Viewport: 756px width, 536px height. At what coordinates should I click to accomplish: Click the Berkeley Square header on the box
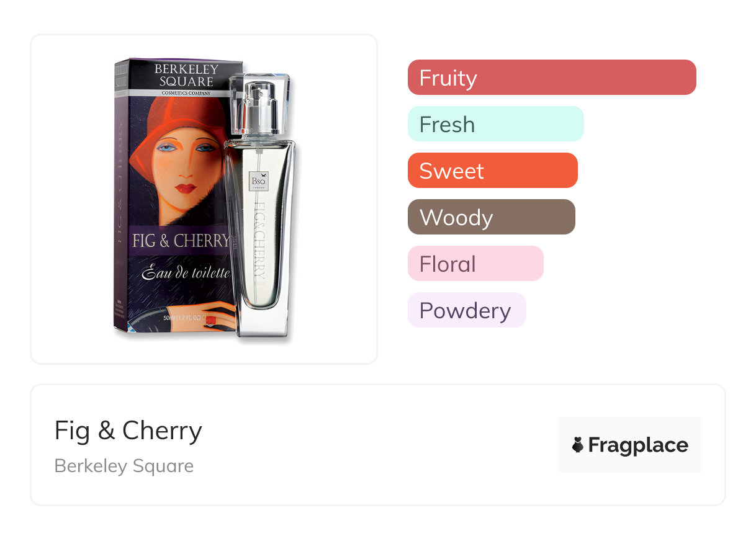[183, 75]
